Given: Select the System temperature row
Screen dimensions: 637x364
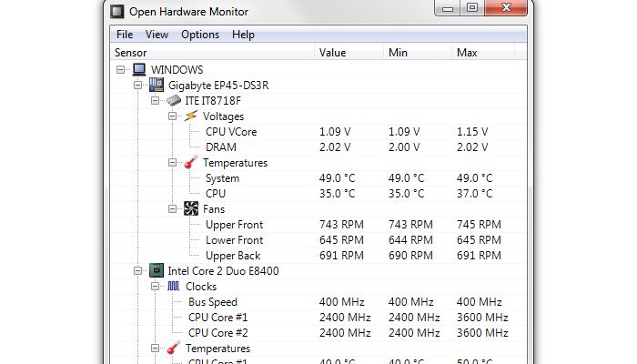Looking at the screenshot, I should 318,178.
